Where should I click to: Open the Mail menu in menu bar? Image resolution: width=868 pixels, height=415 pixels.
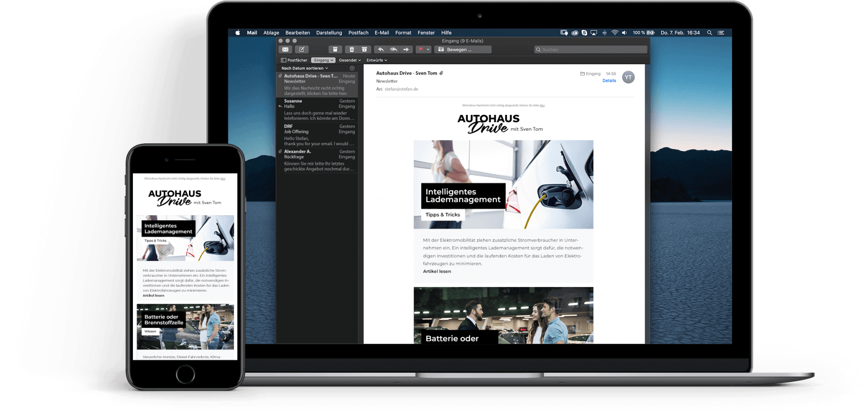tap(252, 33)
